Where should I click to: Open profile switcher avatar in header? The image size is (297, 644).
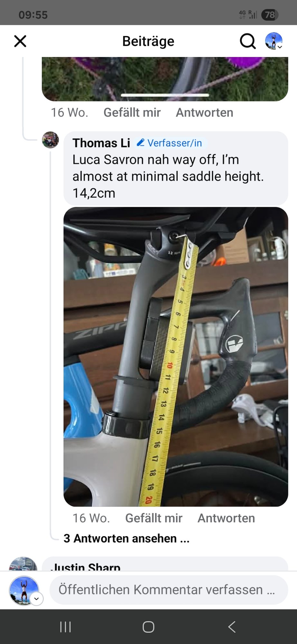click(x=274, y=41)
